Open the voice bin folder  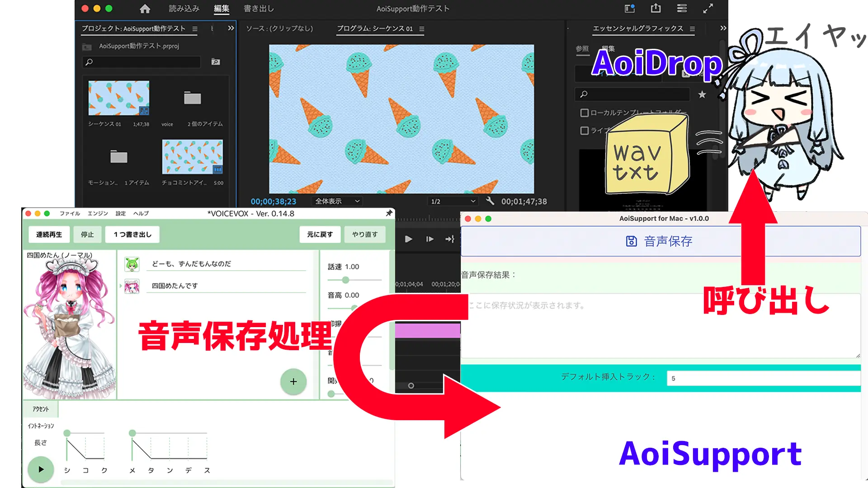[192, 98]
